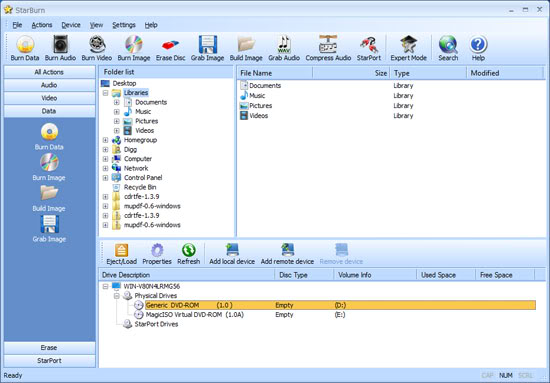Viewport: 550px width, 383px height.
Task: Click the Eject/Load device button
Action: pos(121,254)
